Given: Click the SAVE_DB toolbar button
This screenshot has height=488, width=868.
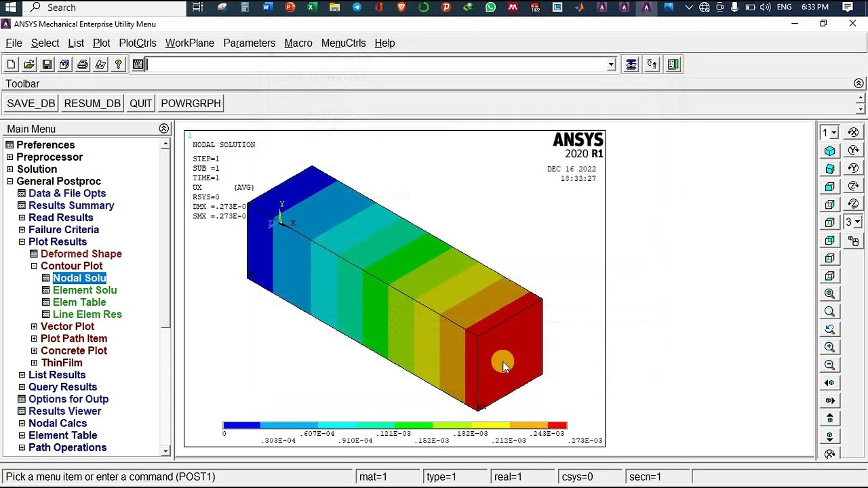Looking at the screenshot, I should click(31, 104).
